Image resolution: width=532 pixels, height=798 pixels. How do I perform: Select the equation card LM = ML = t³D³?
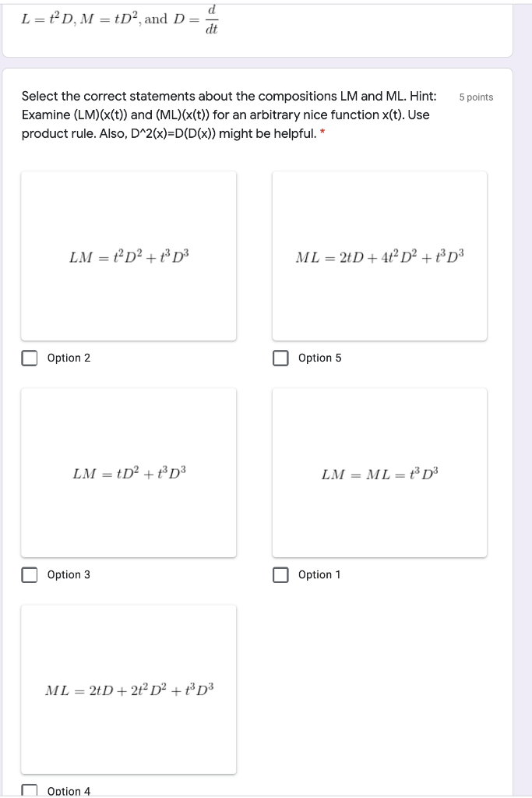pyautogui.click(x=379, y=473)
